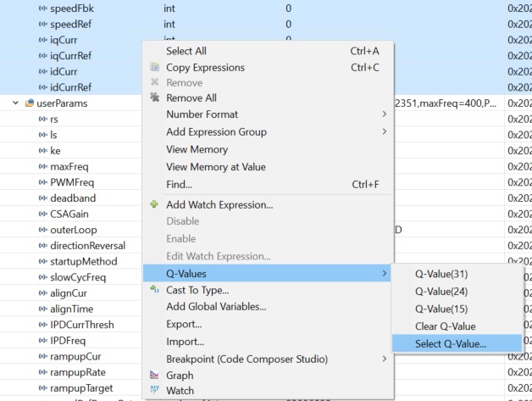Image resolution: width=532 pixels, height=401 pixels.
Task: Click the Graph chart icon
Action: (x=154, y=375)
